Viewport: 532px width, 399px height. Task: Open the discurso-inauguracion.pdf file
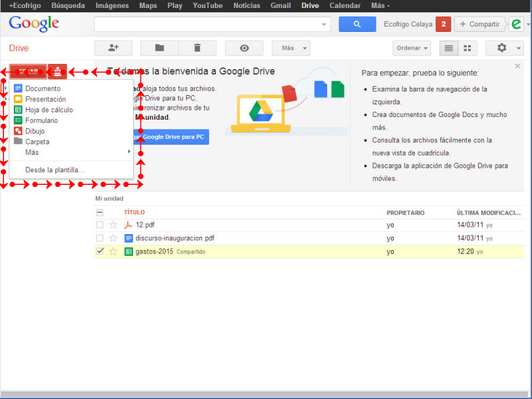click(175, 238)
